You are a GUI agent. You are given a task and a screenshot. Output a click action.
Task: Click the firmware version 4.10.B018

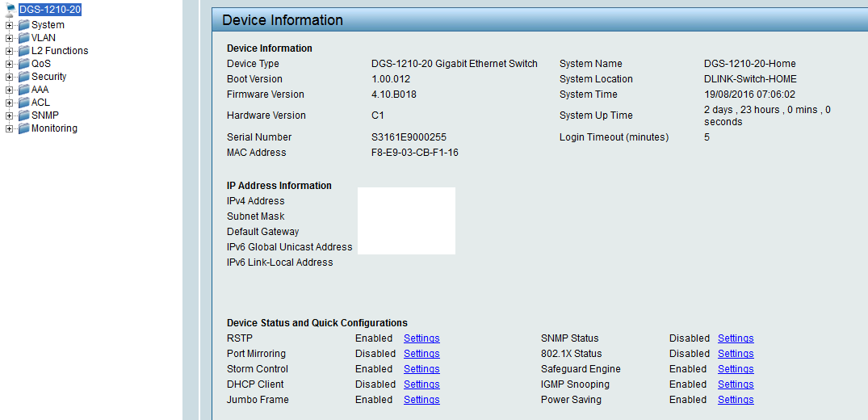pos(393,94)
